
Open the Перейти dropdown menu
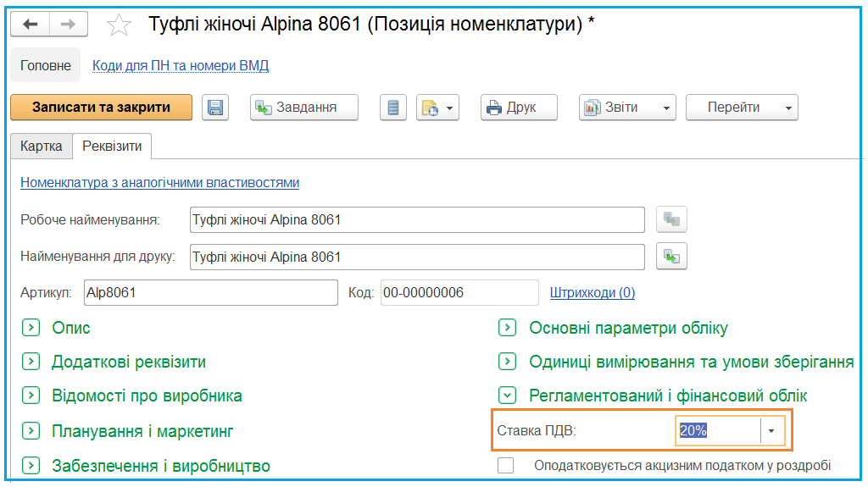click(x=742, y=108)
